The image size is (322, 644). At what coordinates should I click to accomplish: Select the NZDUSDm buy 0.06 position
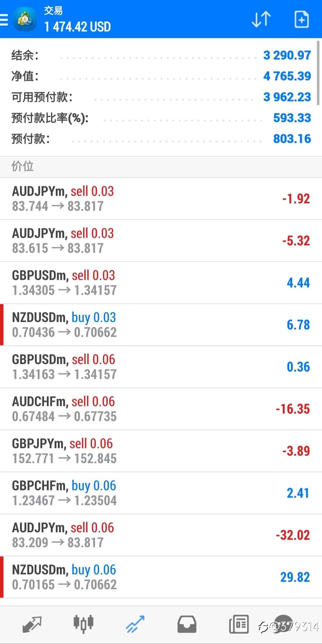(x=161, y=577)
